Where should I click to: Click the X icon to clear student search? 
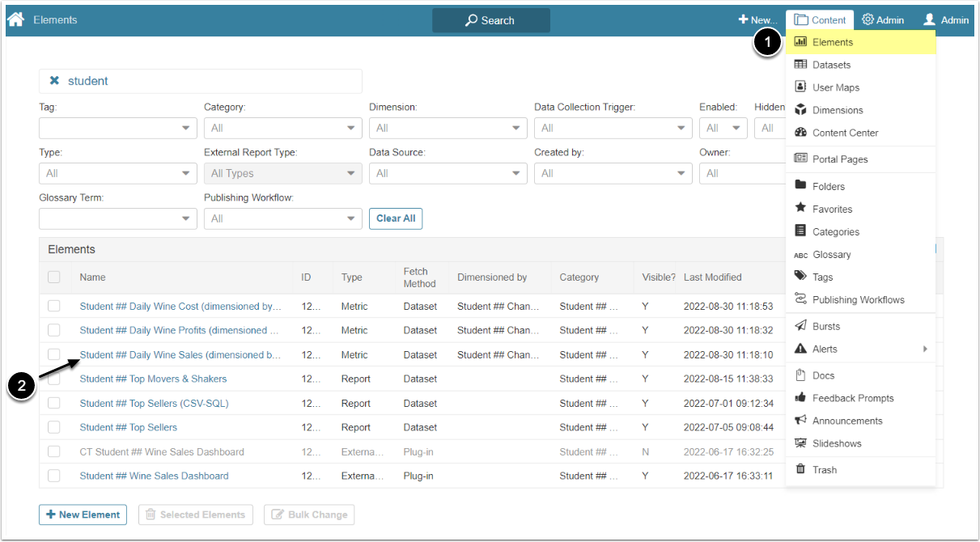54,81
